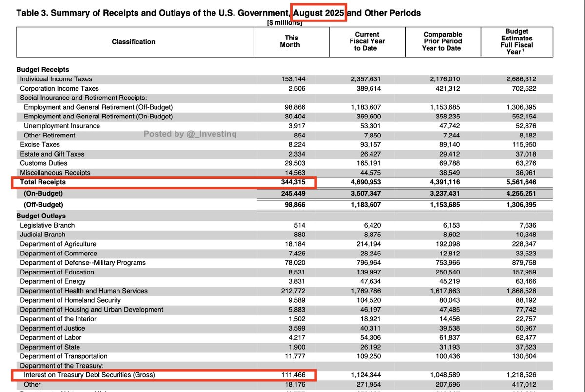Click the Budget Outlays section heading
Viewport: 585px width, 392px height.
point(41,216)
